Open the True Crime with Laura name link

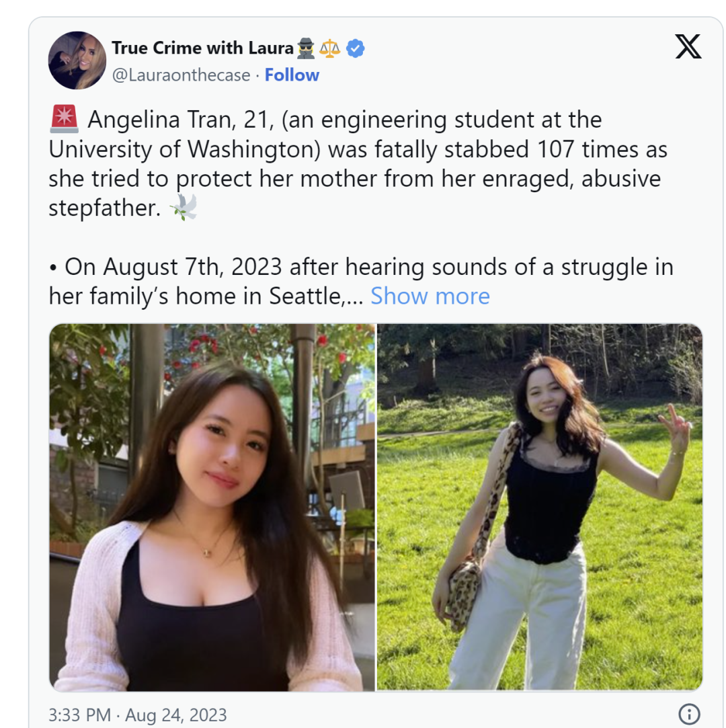pyautogui.click(x=202, y=48)
